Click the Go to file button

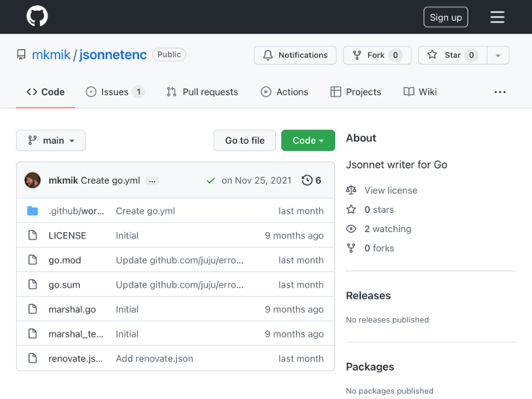pos(244,140)
